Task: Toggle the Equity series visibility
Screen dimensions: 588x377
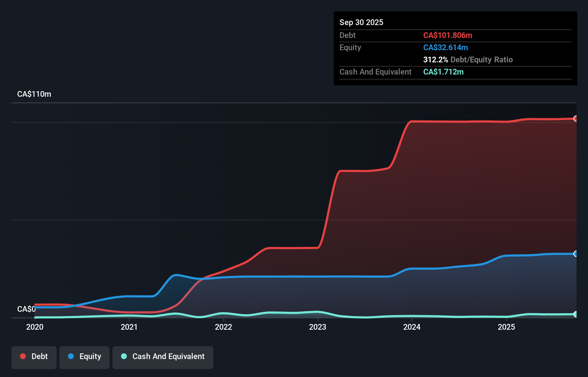Action: (85, 357)
